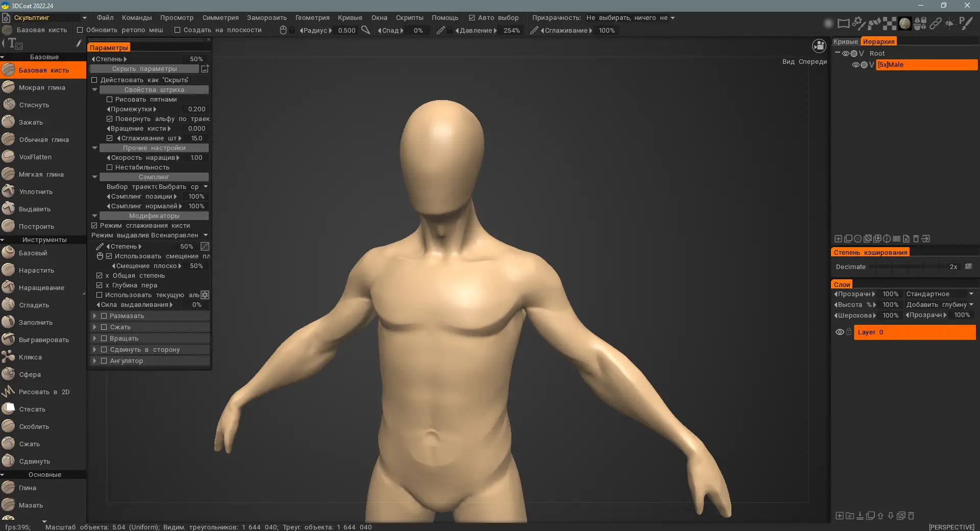Toggle the Авто выбор checkbox
Screen dimensions: 980x531
pos(472,18)
